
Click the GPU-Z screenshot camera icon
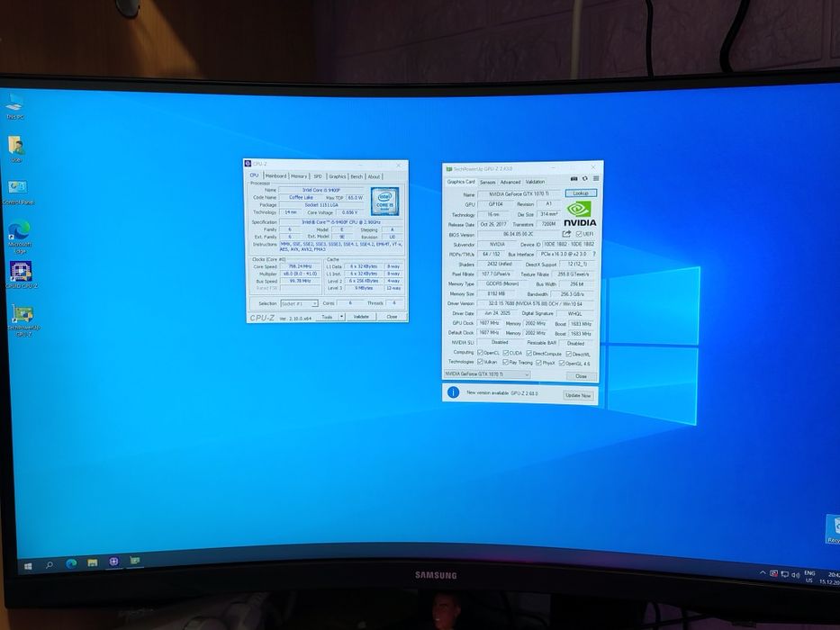(x=574, y=178)
